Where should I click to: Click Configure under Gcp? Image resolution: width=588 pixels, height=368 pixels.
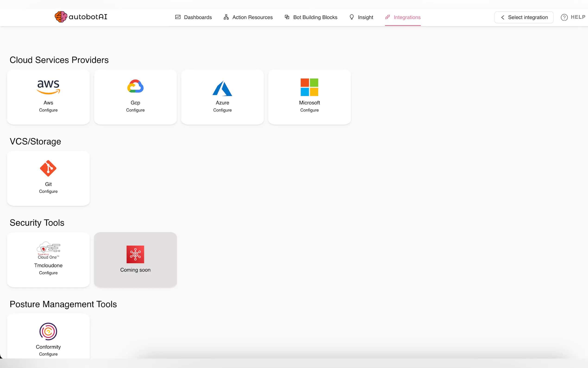click(x=135, y=110)
